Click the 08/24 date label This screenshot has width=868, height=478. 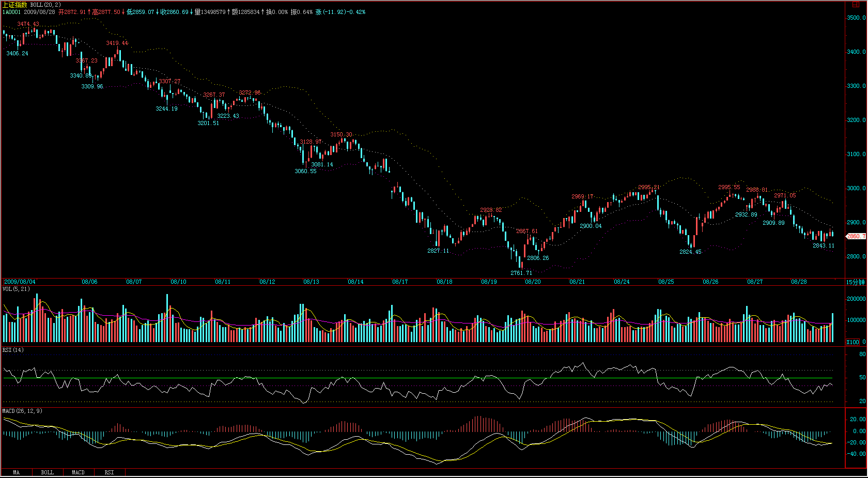(x=622, y=282)
